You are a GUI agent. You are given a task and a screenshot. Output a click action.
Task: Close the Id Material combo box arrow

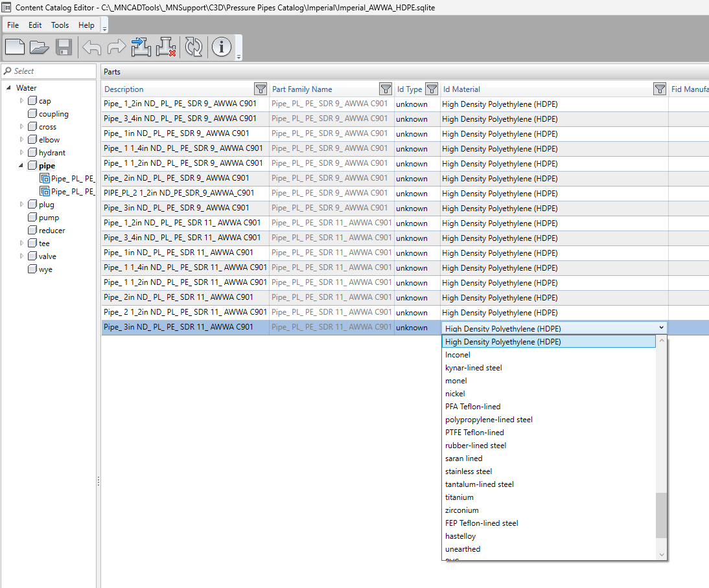tap(661, 328)
